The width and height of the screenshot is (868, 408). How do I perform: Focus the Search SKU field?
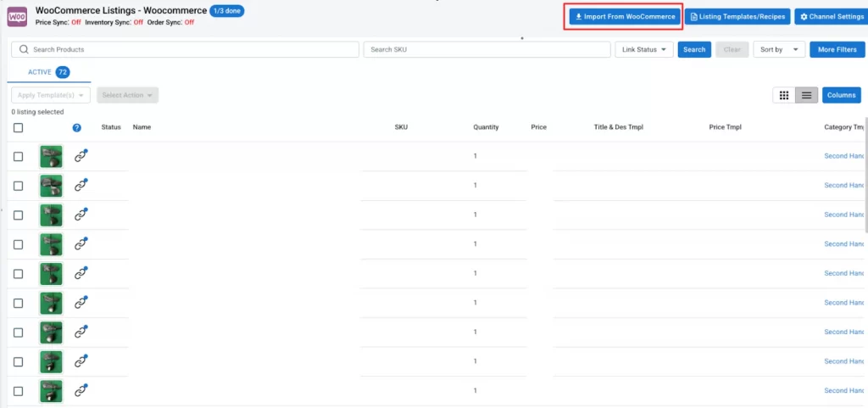tap(487, 49)
